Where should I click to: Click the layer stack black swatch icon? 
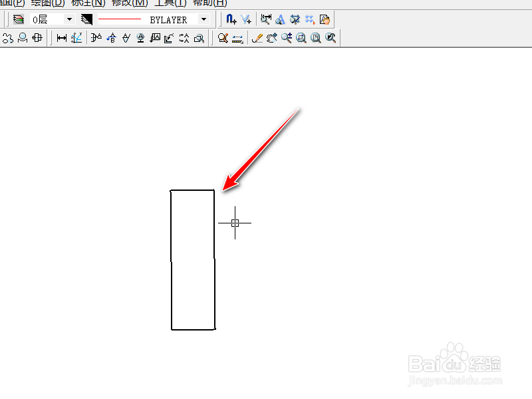tap(86, 19)
